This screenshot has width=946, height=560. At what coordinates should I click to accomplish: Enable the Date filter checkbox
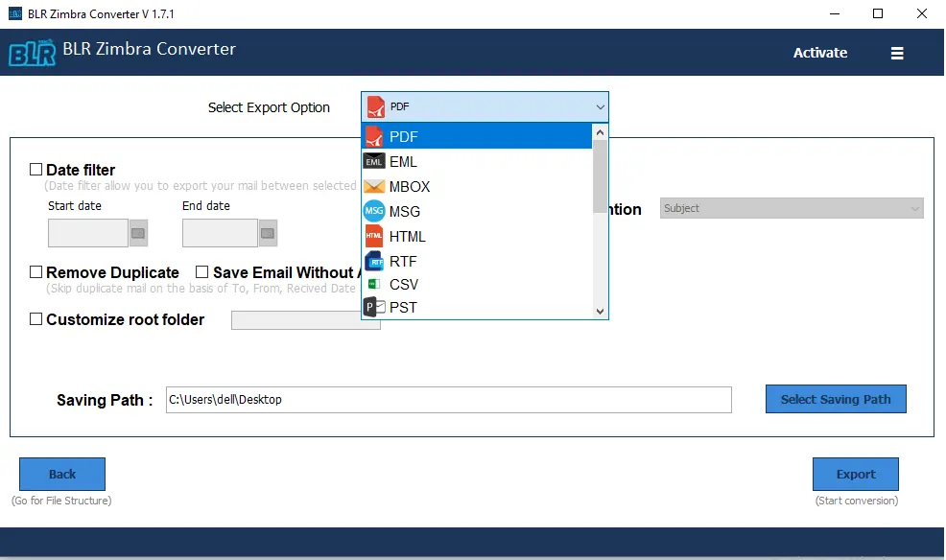click(35, 169)
